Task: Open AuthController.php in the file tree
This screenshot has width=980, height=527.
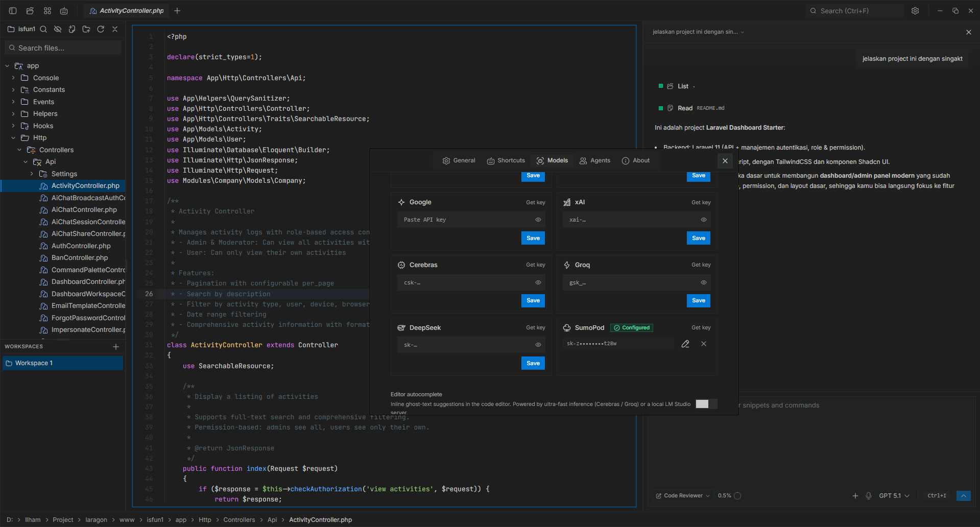Action: (x=81, y=246)
